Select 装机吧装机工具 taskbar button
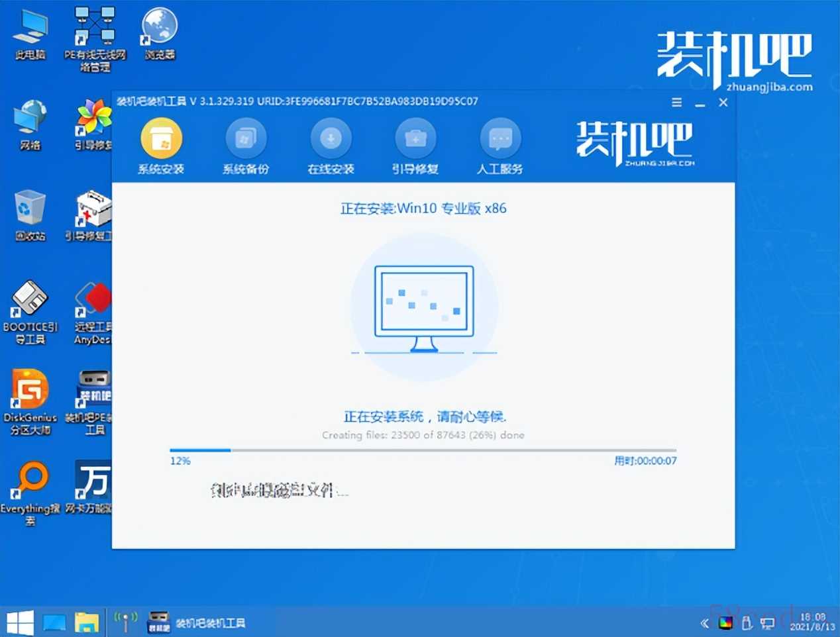840x637 pixels. (196, 622)
